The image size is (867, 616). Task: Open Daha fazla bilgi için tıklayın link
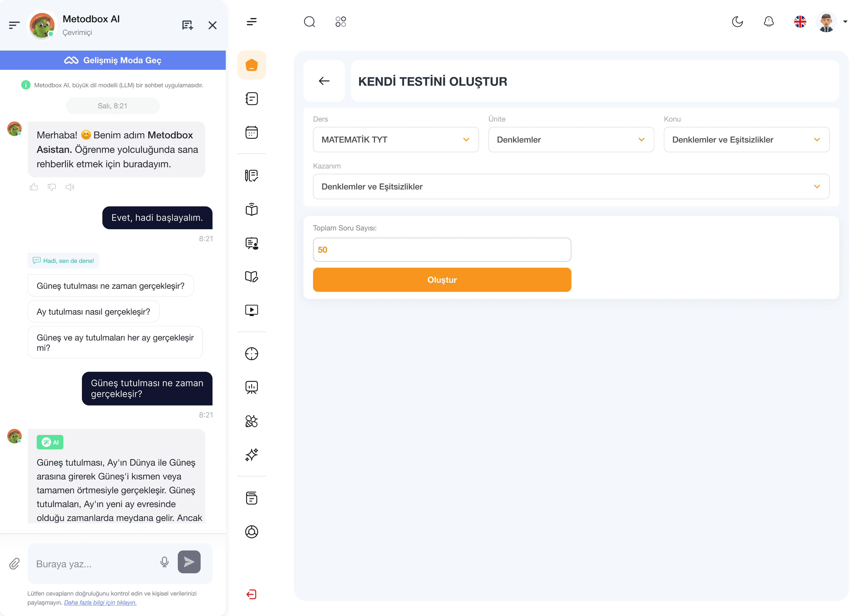point(100,602)
